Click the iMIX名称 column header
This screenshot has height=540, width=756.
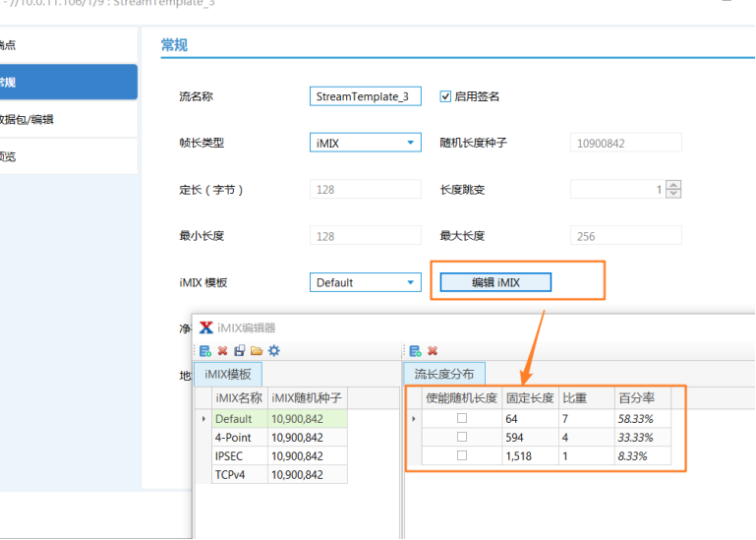click(240, 398)
